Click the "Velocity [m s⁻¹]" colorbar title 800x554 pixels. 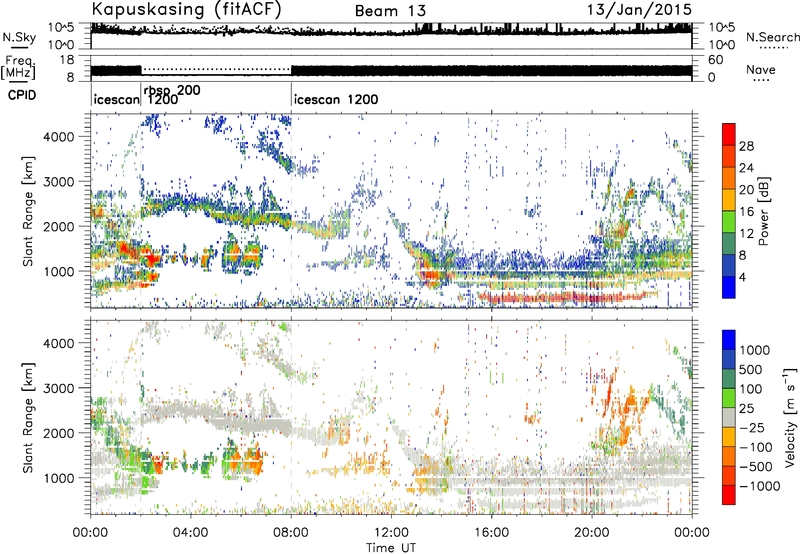pos(790,417)
